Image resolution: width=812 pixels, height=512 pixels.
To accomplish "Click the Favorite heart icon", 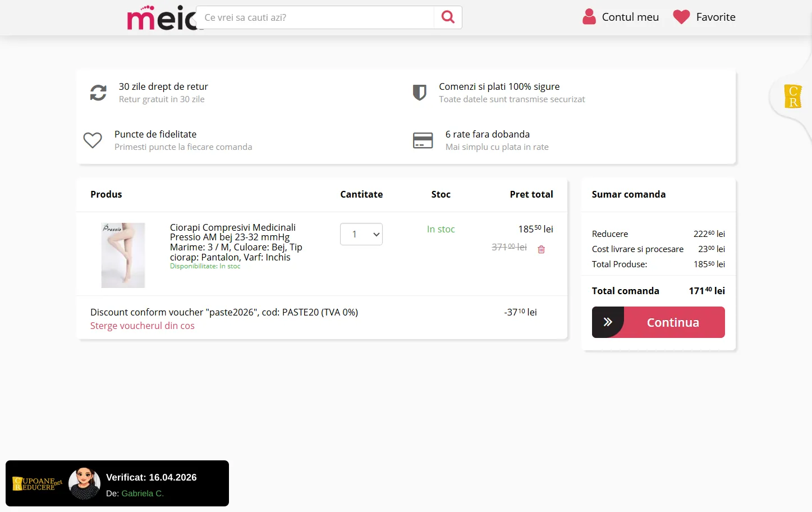I will point(681,17).
